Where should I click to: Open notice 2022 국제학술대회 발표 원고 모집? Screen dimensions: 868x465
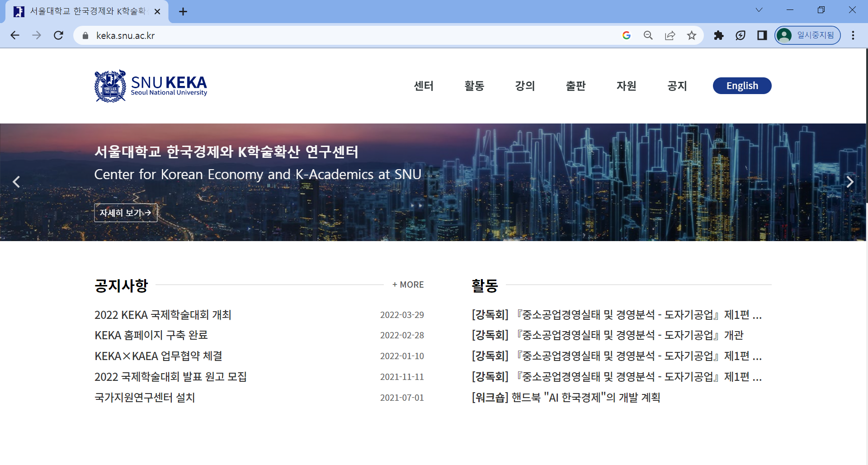(170, 377)
